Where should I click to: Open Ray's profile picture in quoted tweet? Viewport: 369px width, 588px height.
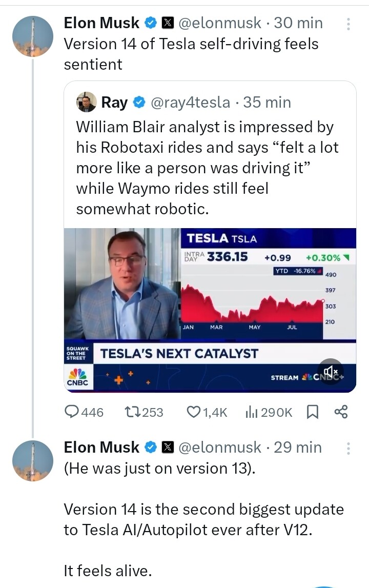click(x=86, y=102)
